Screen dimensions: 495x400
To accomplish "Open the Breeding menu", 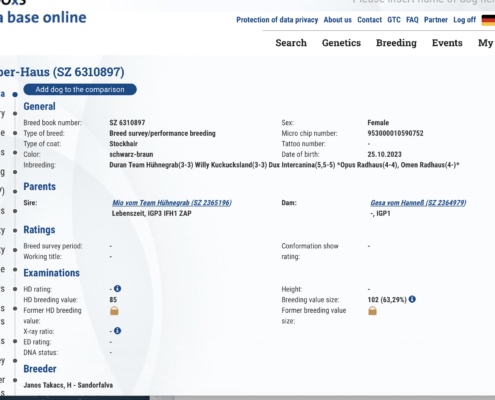I will point(396,43).
